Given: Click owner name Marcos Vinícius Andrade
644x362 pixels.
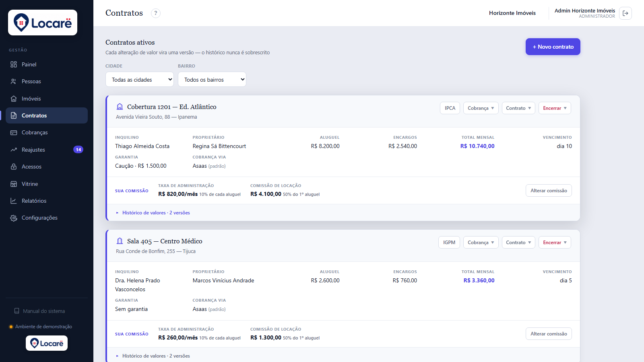Looking at the screenshot, I should pos(223,280).
